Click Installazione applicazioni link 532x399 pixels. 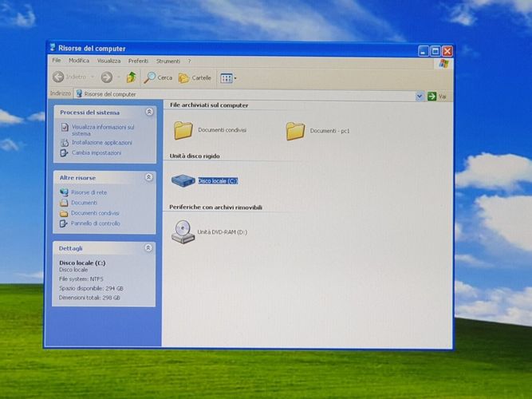point(102,143)
